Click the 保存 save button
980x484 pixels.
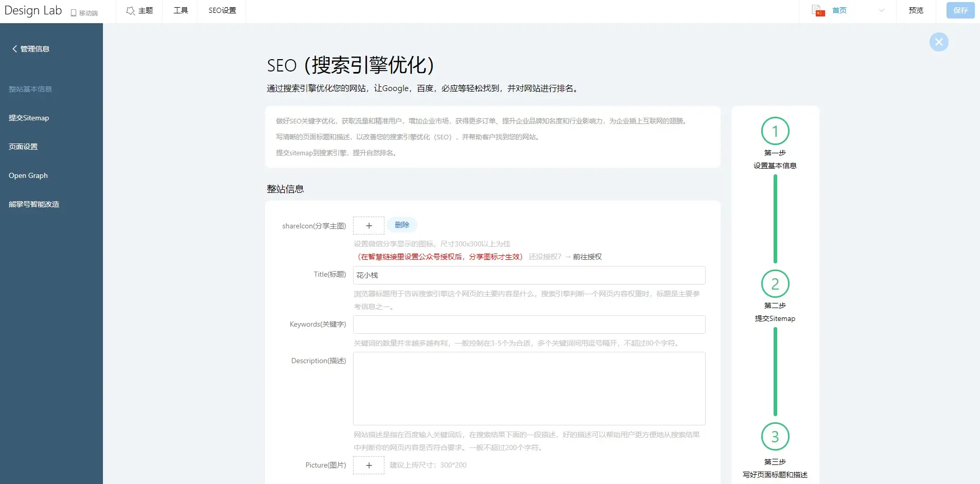(x=960, y=11)
